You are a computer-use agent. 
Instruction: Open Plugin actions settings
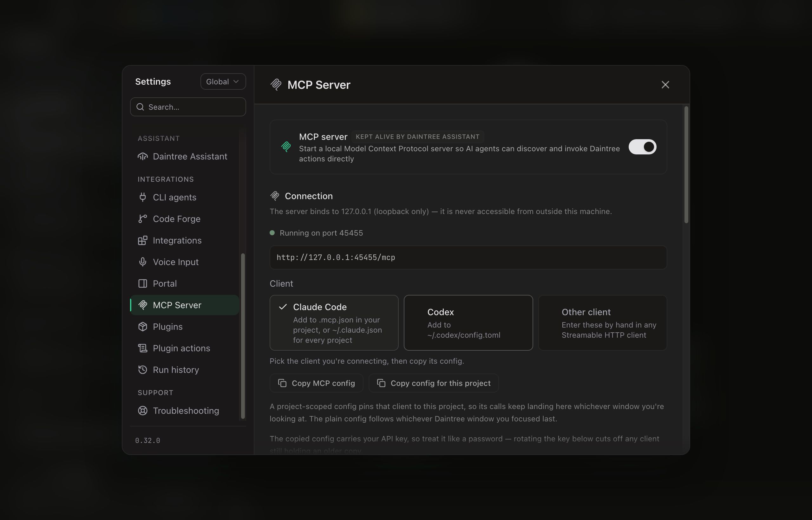[184, 348]
